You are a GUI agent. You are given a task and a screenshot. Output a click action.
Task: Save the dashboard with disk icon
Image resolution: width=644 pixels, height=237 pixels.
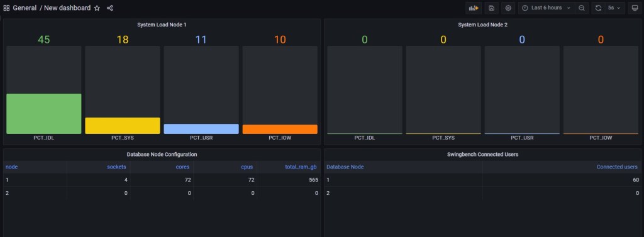click(492, 8)
